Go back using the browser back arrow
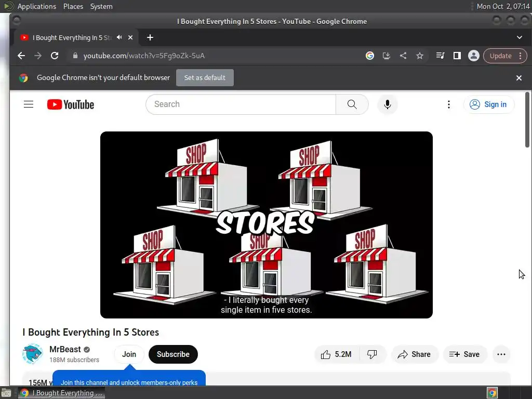This screenshot has width=532, height=399. point(21,56)
